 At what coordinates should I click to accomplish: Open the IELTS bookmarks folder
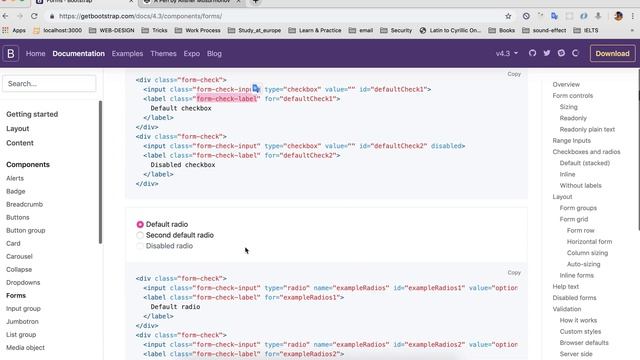tap(586, 30)
